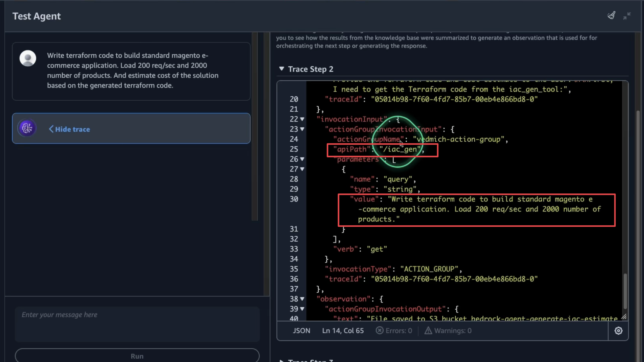Click the collapse Test Agent panel icon
The width and height of the screenshot is (644, 362).
coord(627,16)
